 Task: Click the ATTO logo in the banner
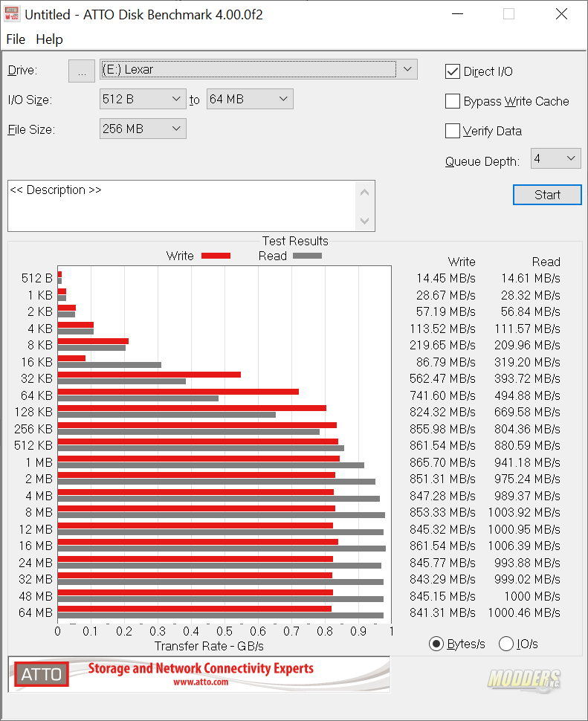point(42,674)
